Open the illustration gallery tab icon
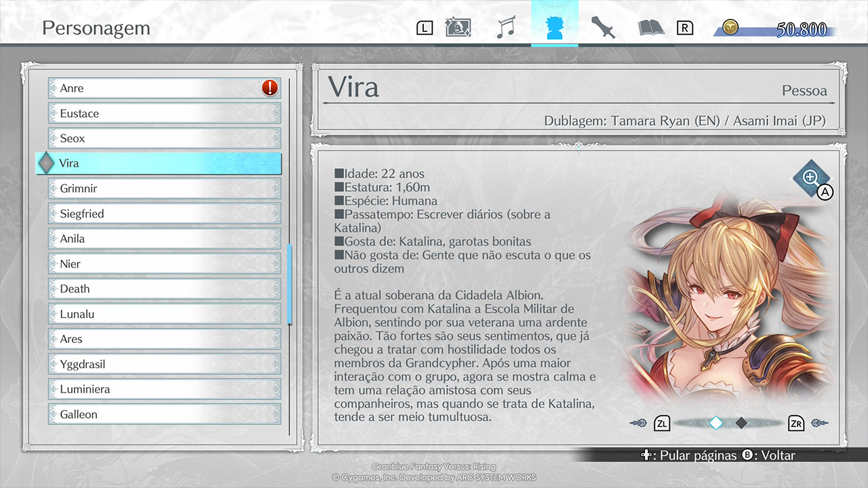This screenshot has height=488, width=868. click(458, 28)
